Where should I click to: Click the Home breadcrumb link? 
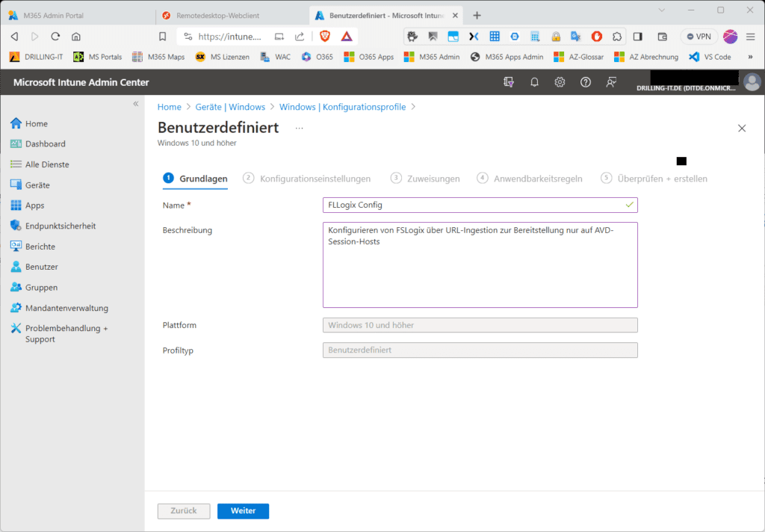(x=170, y=107)
